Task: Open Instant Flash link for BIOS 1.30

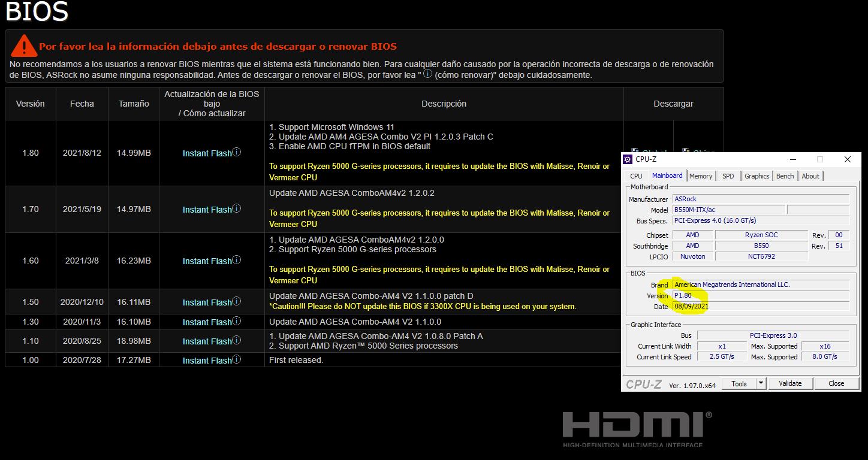Action: point(207,322)
